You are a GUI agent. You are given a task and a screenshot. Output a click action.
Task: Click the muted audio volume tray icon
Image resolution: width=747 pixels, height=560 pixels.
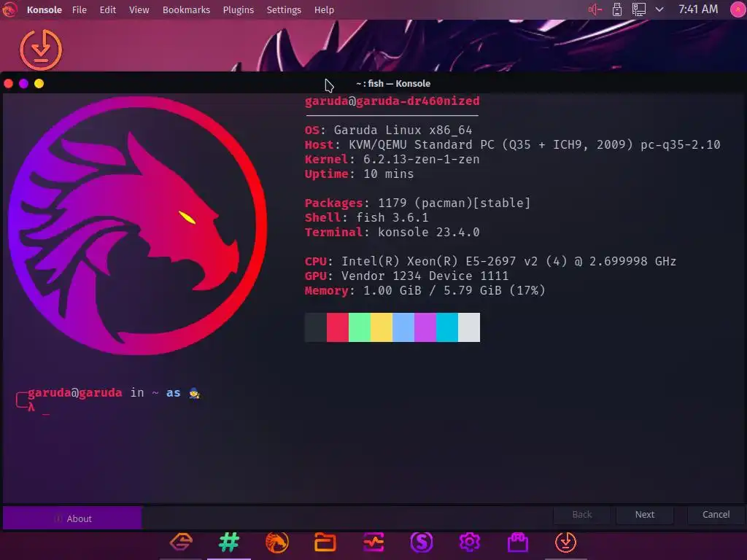(x=595, y=9)
